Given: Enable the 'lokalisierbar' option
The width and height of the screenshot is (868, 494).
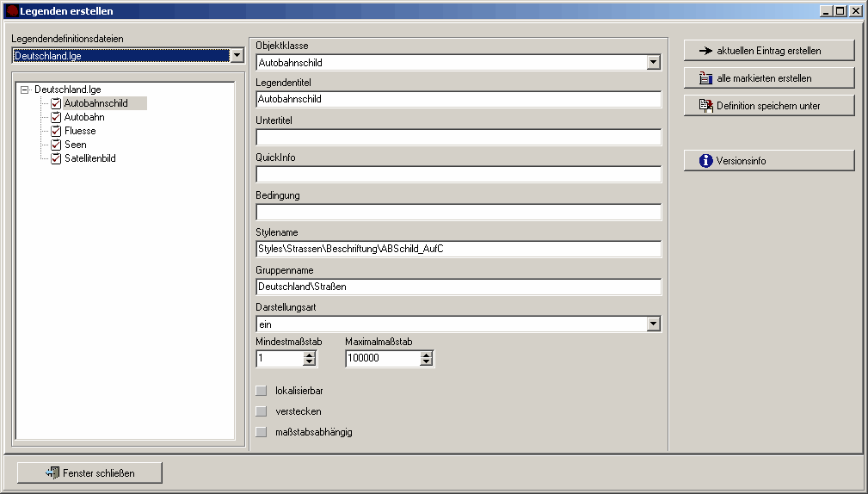Looking at the screenshot, I should (x=262, y=391).
